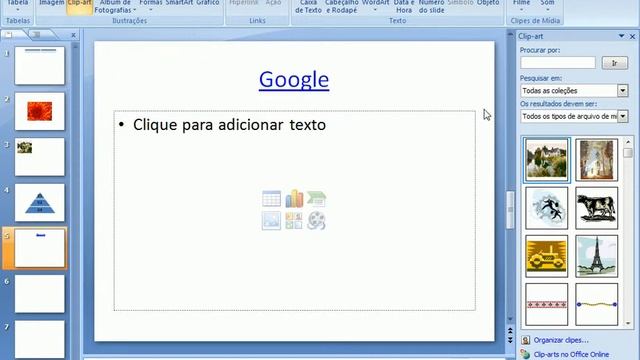
Task: Select slide 4 with pyramid
Action: [40, 202]
